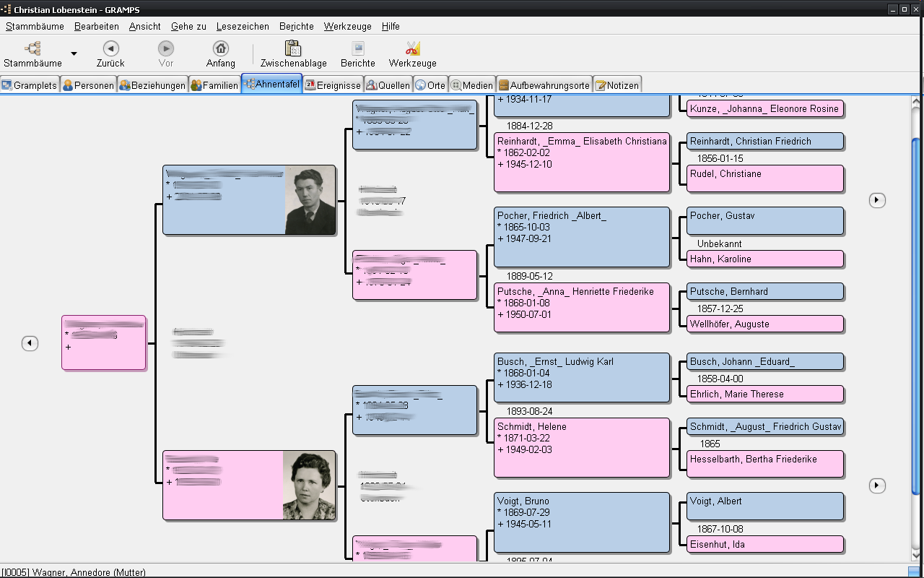Jump to home person via Anfang
This screenshot has height=578, width=924.
click(x=221, y=54)
